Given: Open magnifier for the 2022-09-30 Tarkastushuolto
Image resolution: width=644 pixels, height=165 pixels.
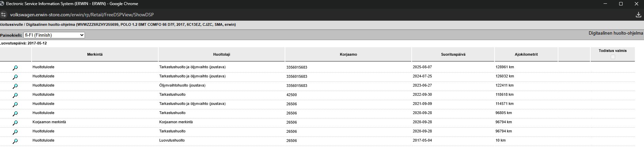Looking at the screenshot, I should (15, 95).
